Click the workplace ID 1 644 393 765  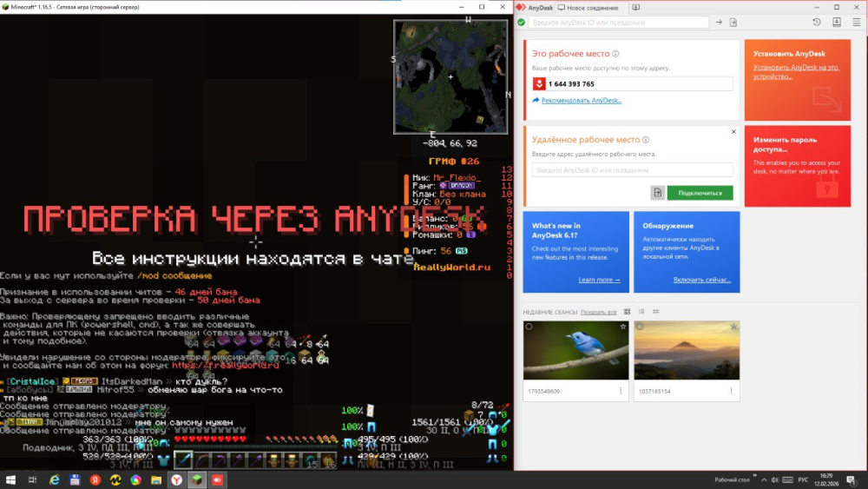point(571,84)
